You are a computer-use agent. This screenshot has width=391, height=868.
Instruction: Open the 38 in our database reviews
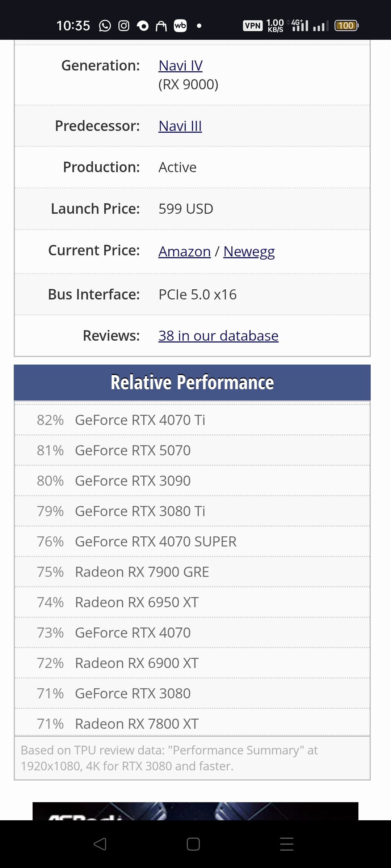coord(218,336)
